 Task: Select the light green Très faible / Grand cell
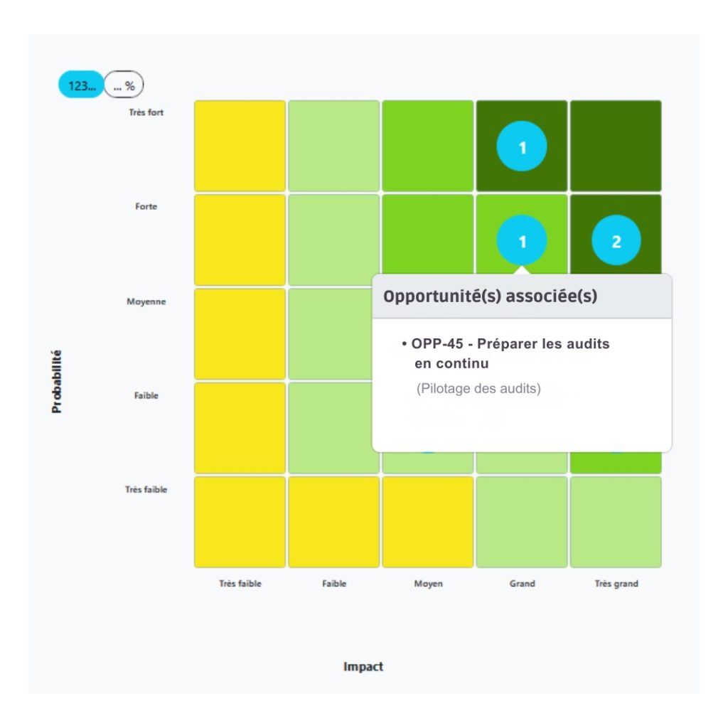(522, 522)
